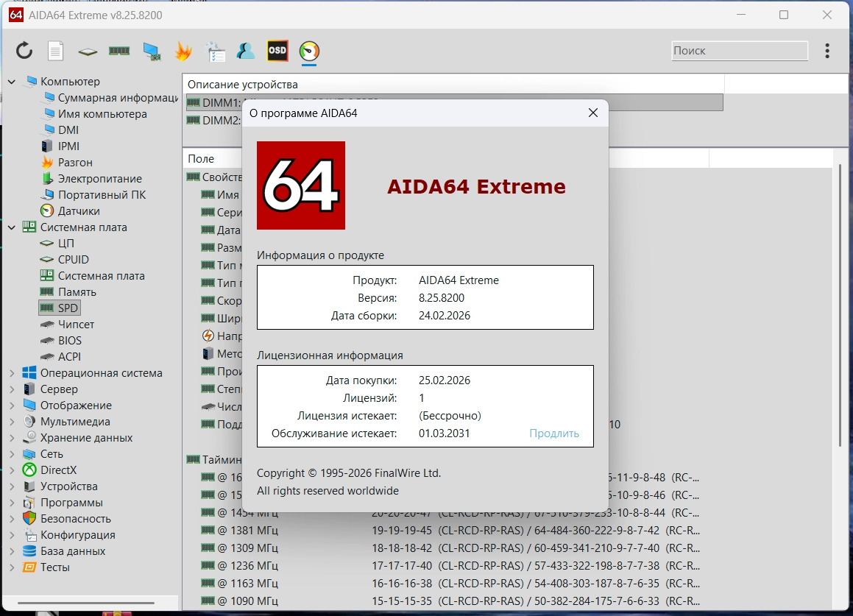Click the Refresh toolbar icon
Screen dimensions: 853x616
pos(24,51)
